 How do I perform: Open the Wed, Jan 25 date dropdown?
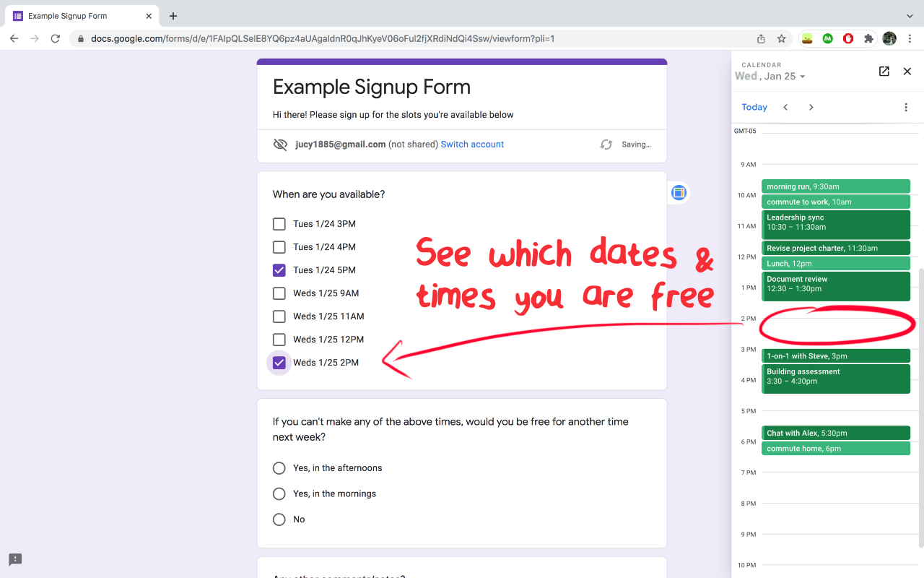(x=770, y=75)
